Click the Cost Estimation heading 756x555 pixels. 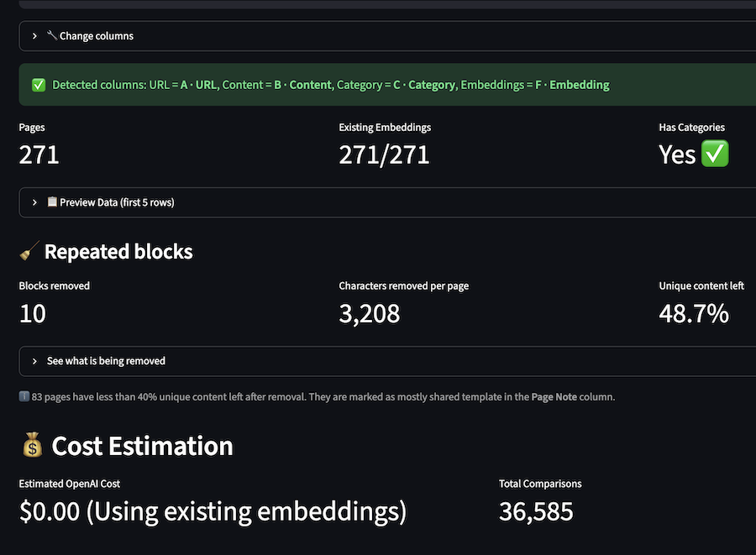pyautogui.click(x=142, y=446)
